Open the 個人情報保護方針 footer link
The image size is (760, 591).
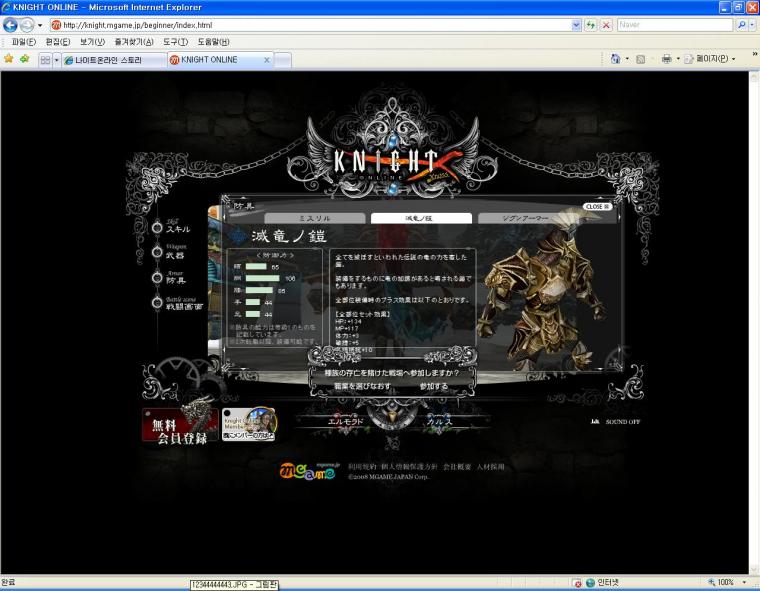tap(409, 467)
